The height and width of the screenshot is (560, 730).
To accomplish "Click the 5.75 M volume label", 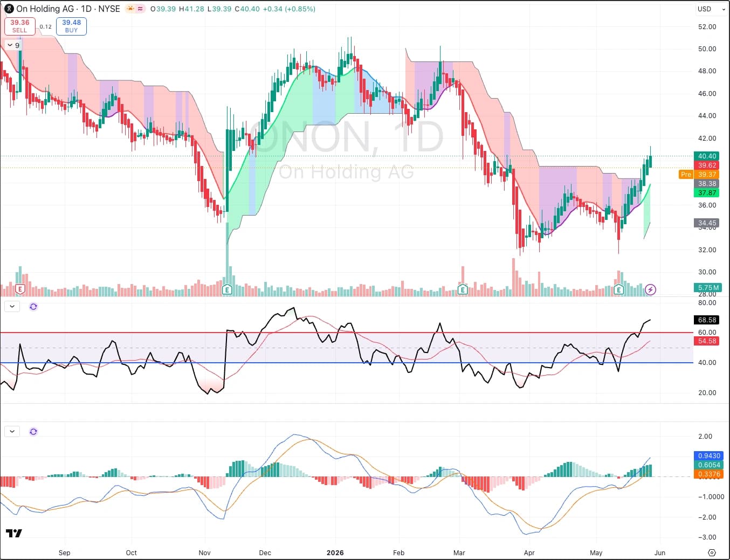I will (708, 288).
